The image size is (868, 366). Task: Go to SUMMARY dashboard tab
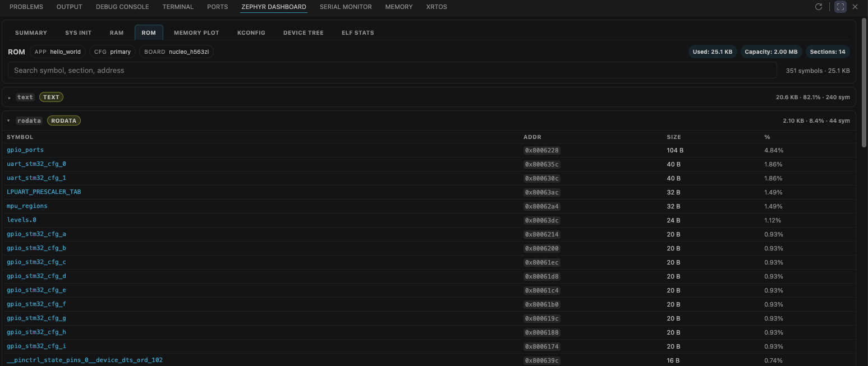pyautogui.click(x=31, y=33)
